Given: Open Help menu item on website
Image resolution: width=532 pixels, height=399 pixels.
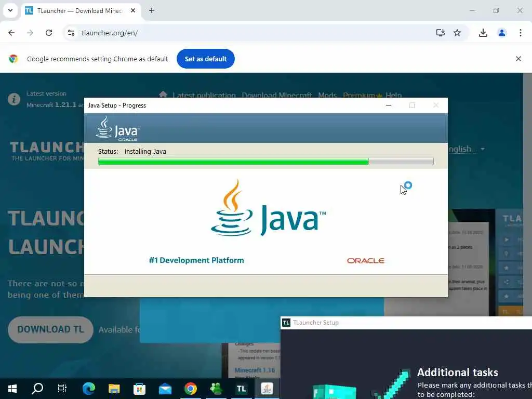Looking at the screenshot, I should 394,95.
